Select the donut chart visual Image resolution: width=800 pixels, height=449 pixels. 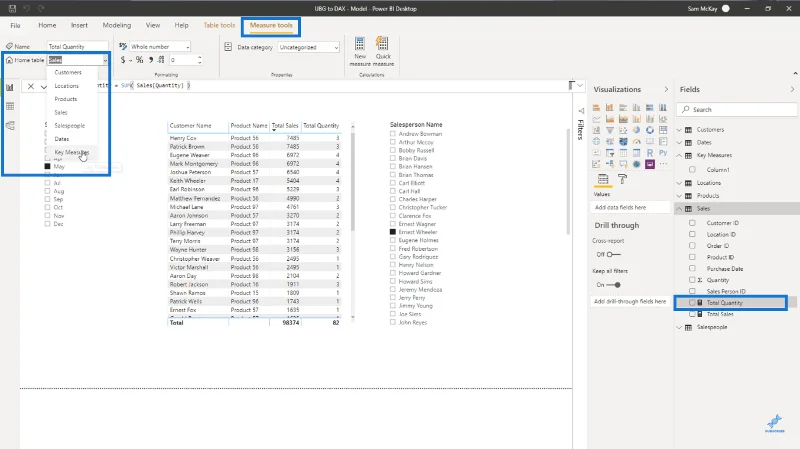(649, 130)
